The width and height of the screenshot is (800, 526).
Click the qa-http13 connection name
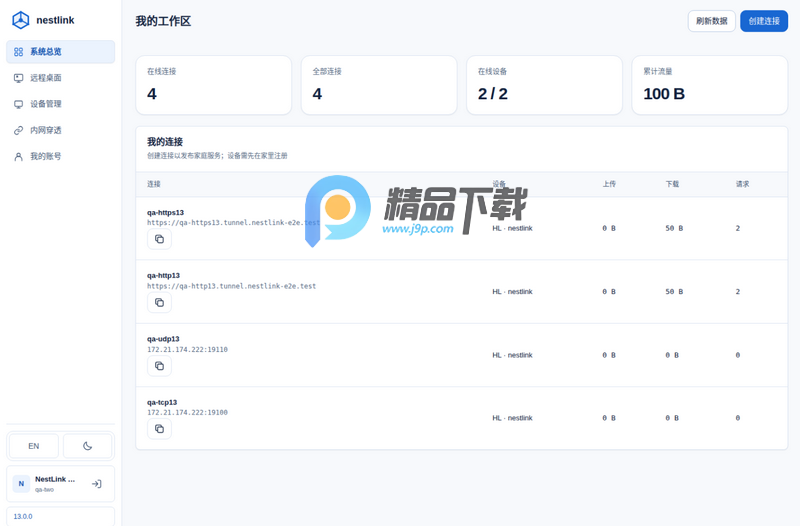point(163,275)
